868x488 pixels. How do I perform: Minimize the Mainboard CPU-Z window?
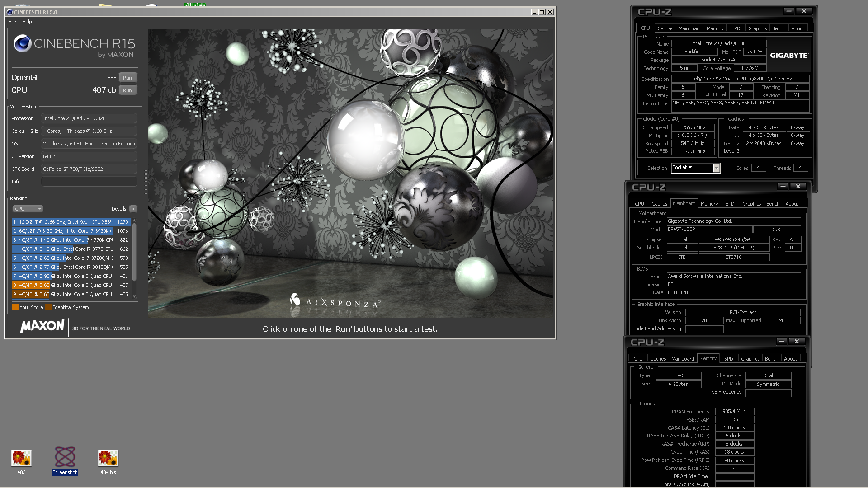[x=783, y=186]
